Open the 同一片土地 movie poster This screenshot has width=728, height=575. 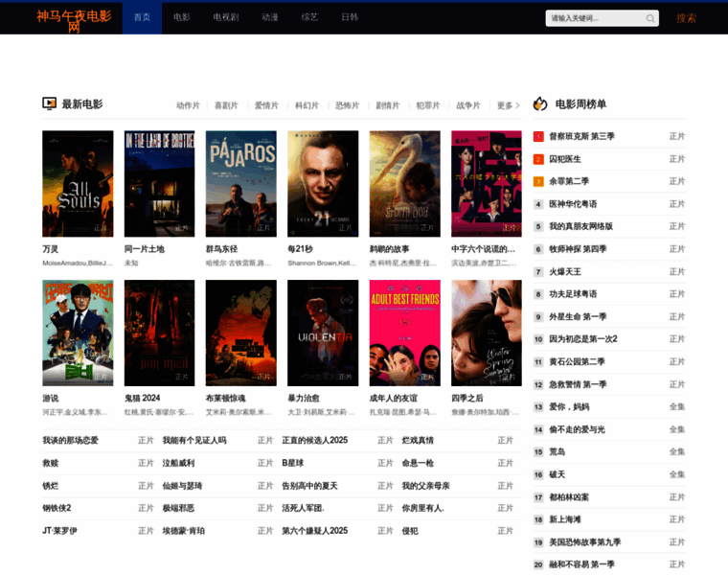coord(159,183)
